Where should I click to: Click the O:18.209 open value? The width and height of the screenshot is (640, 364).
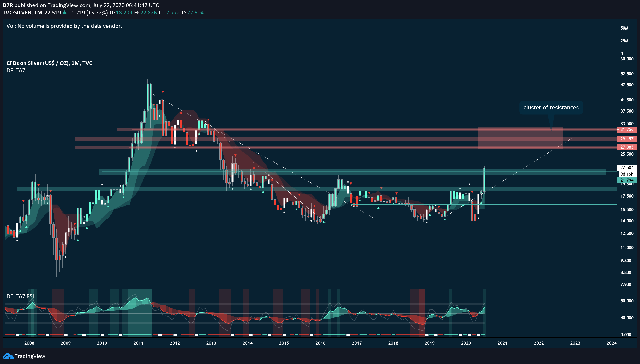[121, 13]
